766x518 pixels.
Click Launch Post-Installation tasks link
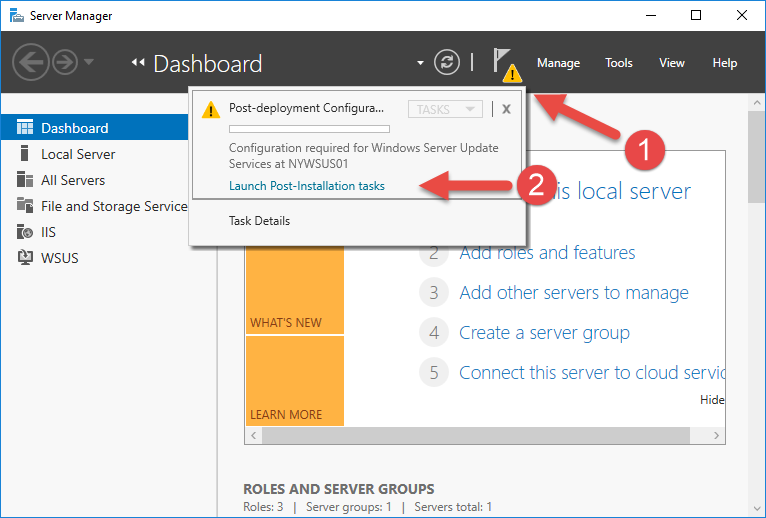[307, 186]
